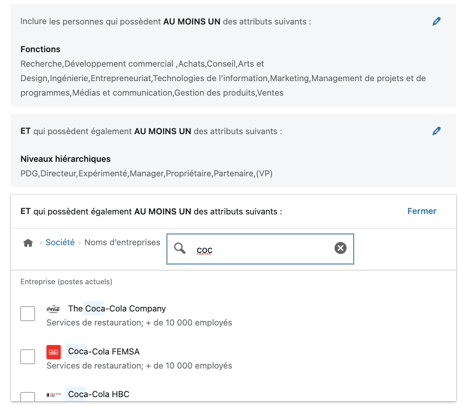Click the search magnifier icon

click(x=180, y=248)
